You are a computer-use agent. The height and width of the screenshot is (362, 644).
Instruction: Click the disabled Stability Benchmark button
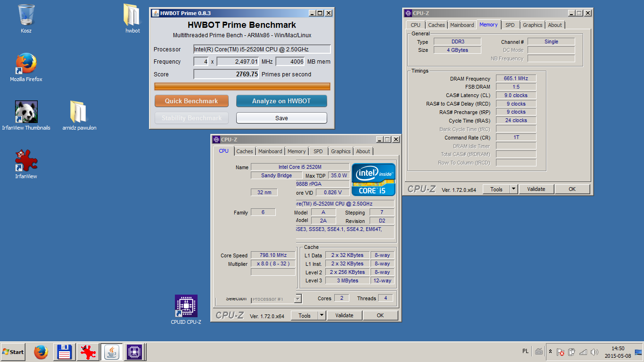pyautogui.click(x=191, y=118)
